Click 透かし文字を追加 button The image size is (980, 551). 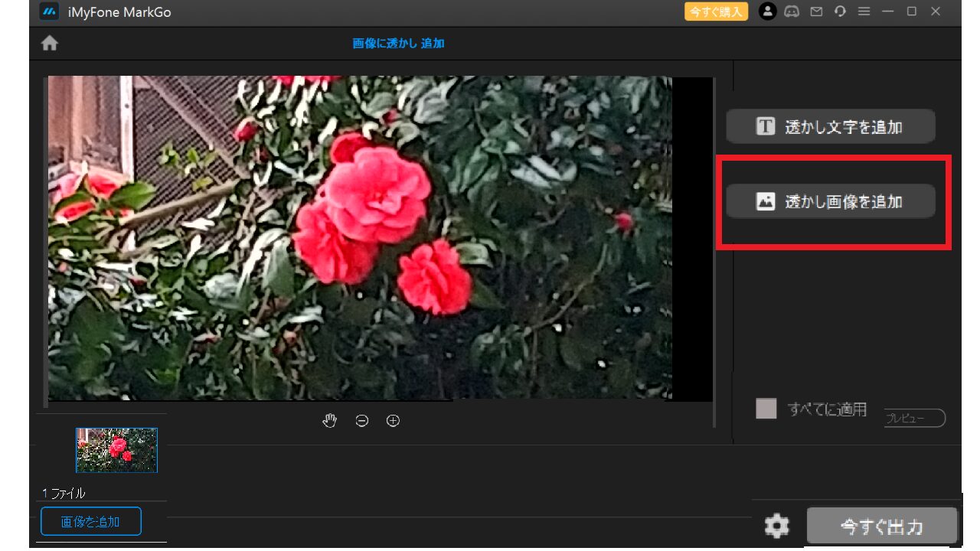pyautogui.click(x=831, y=126)
